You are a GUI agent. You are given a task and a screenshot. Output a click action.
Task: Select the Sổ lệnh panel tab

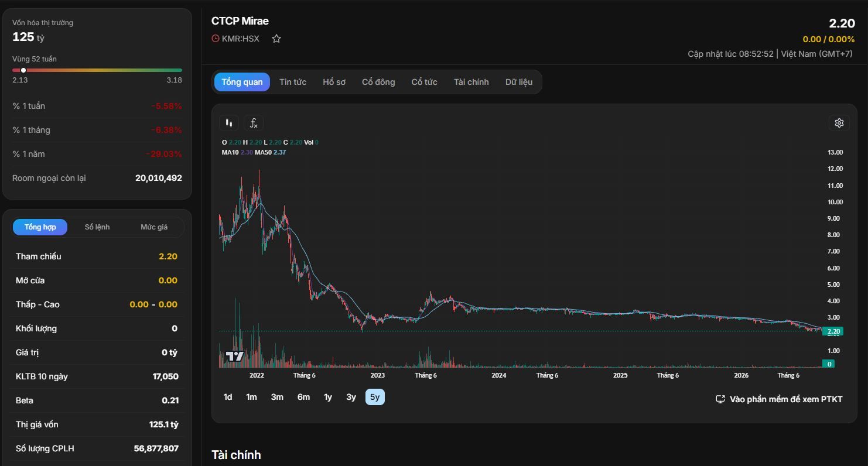click(x=97, y=227)
